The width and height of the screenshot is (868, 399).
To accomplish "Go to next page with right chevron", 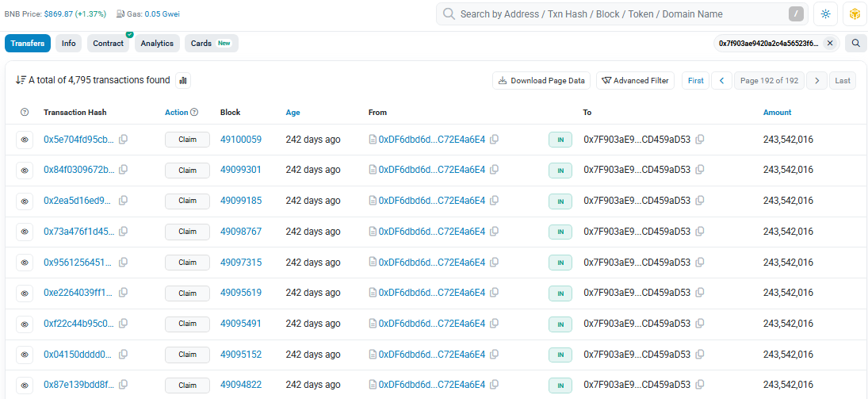I will 816,80.
